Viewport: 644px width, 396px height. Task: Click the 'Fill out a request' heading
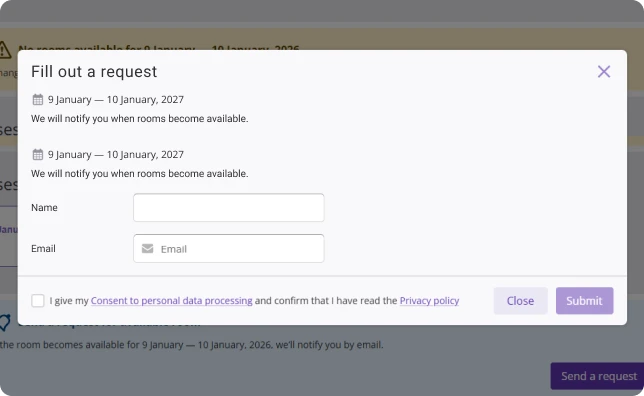(94, 71)
